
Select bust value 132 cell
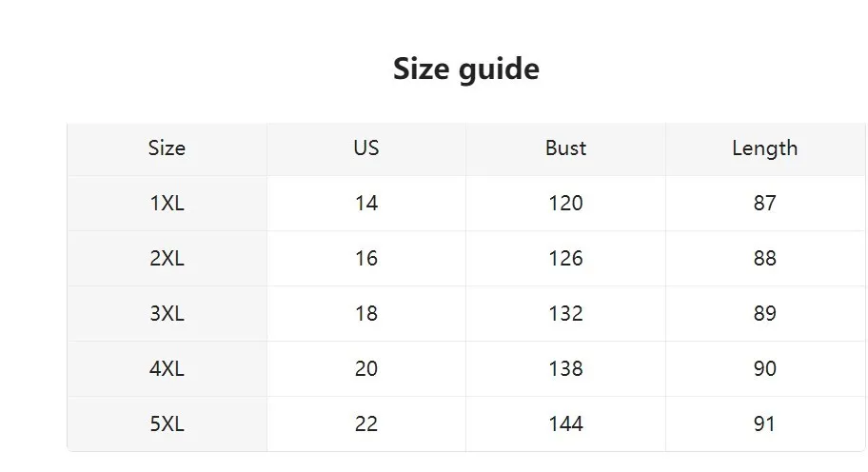click(x=565, y=314)
